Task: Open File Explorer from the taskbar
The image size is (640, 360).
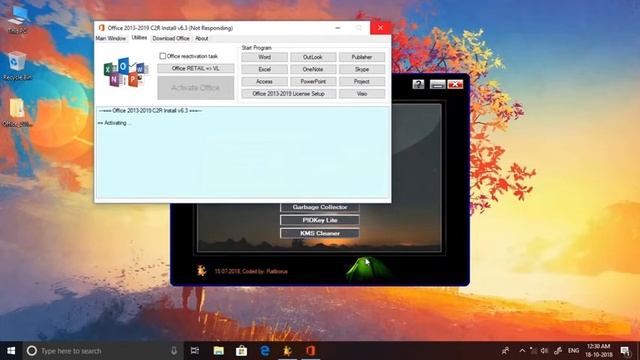Action: [218, 351]
